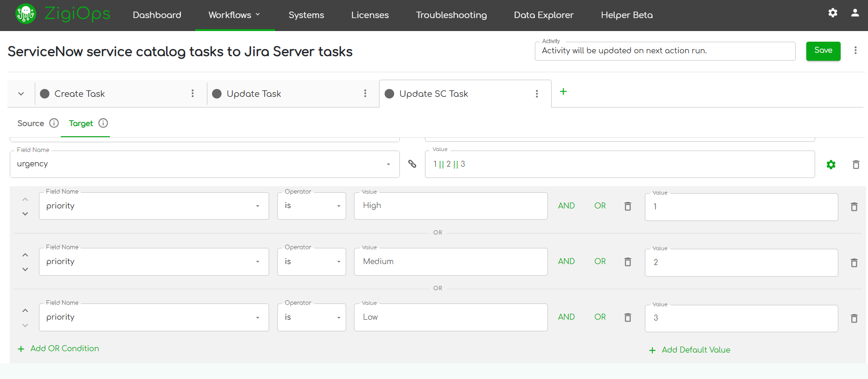Viewport: 868px width, 379px height.
Task: Toggle Update SC Task status circle
Action: point(389,94)
